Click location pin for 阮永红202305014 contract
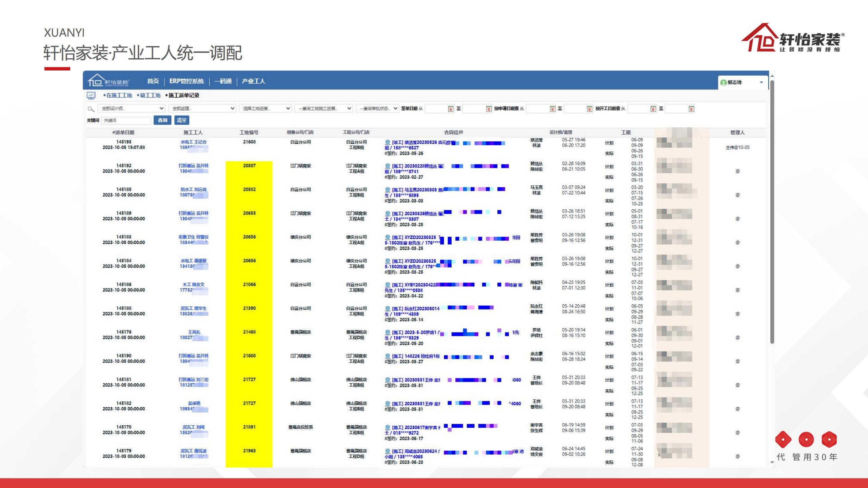 [388, 309]
